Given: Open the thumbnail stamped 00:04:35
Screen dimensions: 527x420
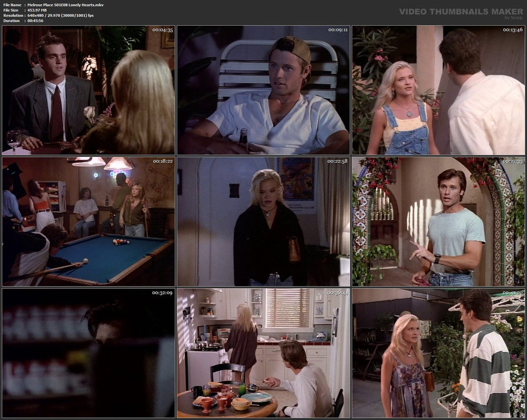Looking at the screenshot, I should point(88,90).
